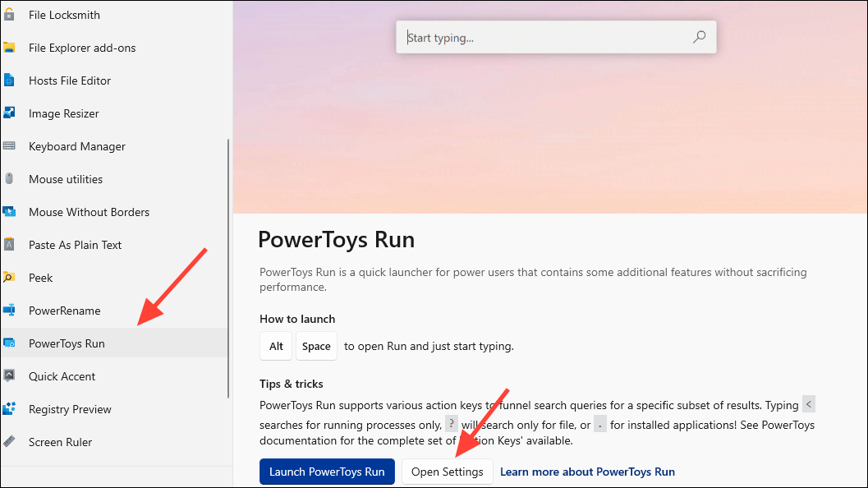Image resolution: width=868 pixels, height=488 pixels.
Task: Click the File Locksmith padlock icon
Action: click(9, 15)
